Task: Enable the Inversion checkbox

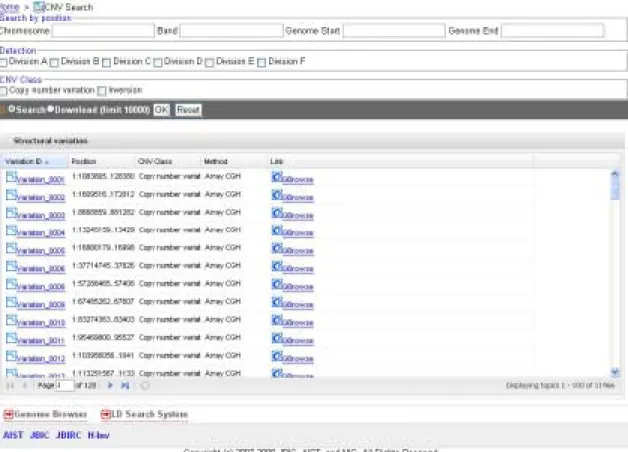Action: coord(102,91)
